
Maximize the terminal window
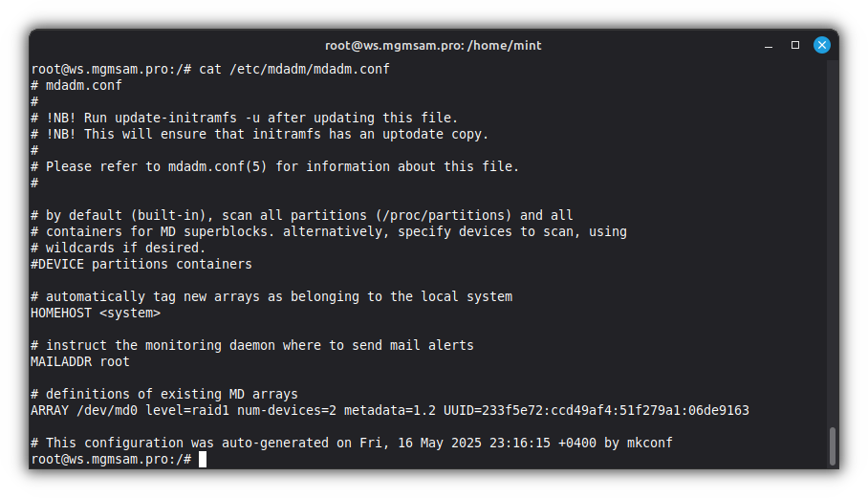coord(794,45)
